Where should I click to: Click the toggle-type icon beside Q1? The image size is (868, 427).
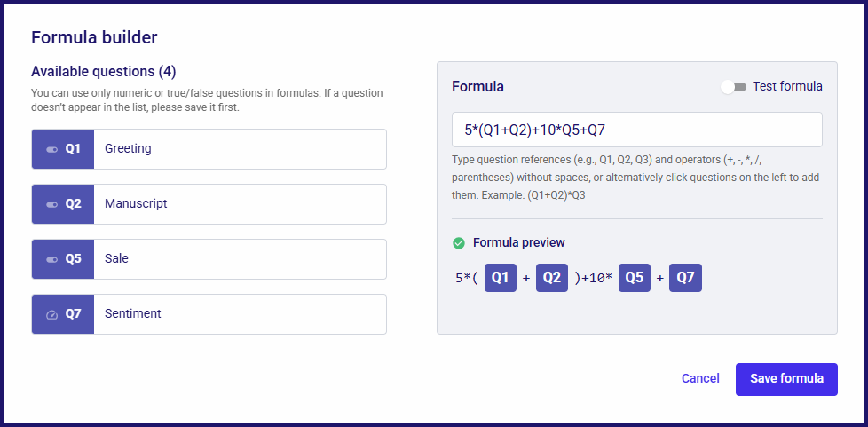point(52,149)
